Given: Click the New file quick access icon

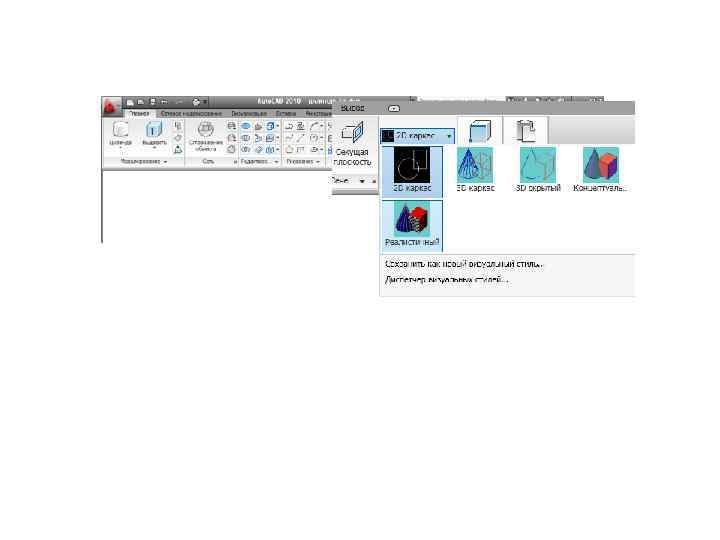Looking at the screenshot, I should (x=130, y=102).
